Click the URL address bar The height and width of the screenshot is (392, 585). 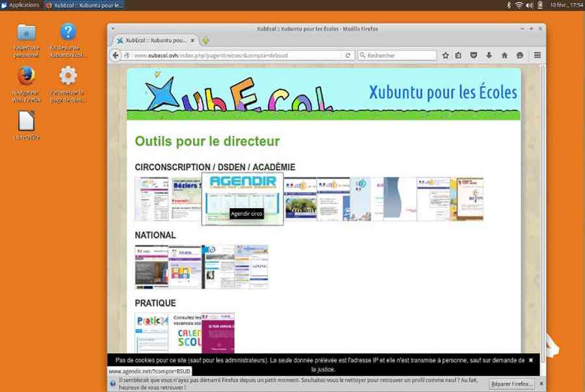pyautogui.click(x=234, y=55)
